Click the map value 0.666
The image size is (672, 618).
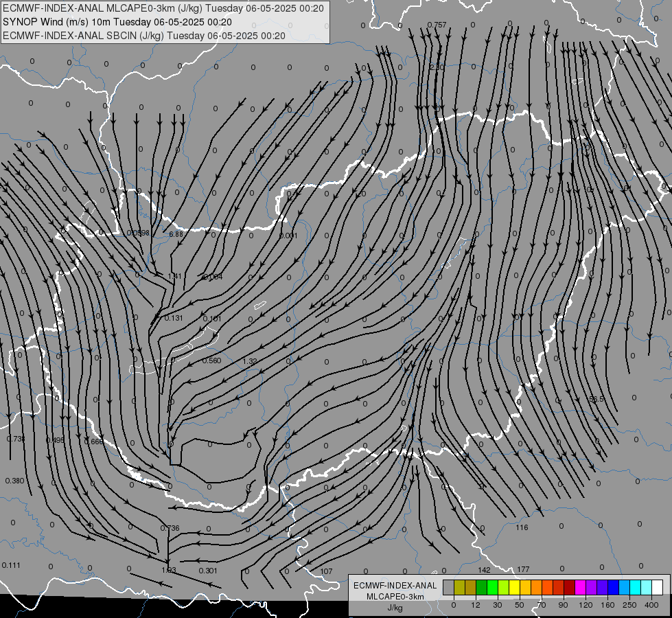[x=93, y=442]
